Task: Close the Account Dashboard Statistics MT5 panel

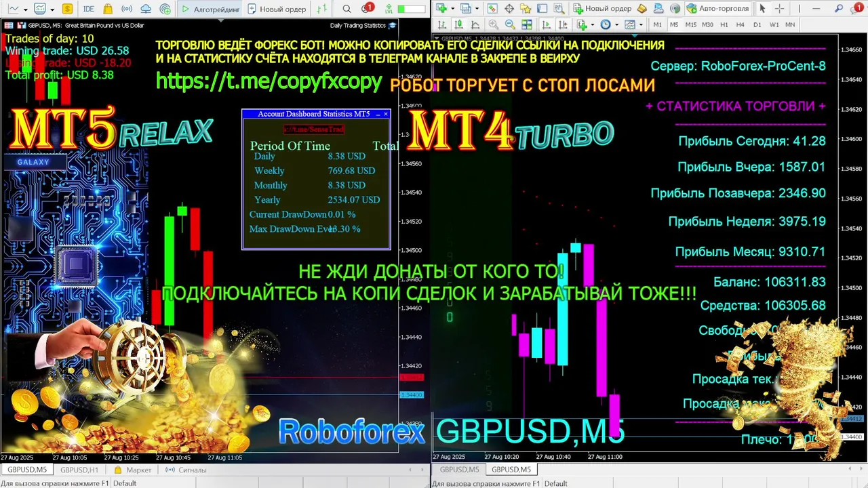Action: point(386,114)
